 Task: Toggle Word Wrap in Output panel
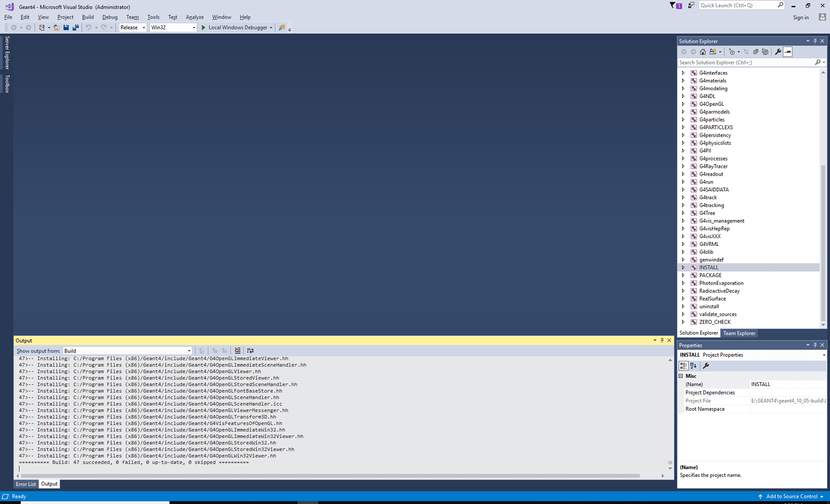250,351
